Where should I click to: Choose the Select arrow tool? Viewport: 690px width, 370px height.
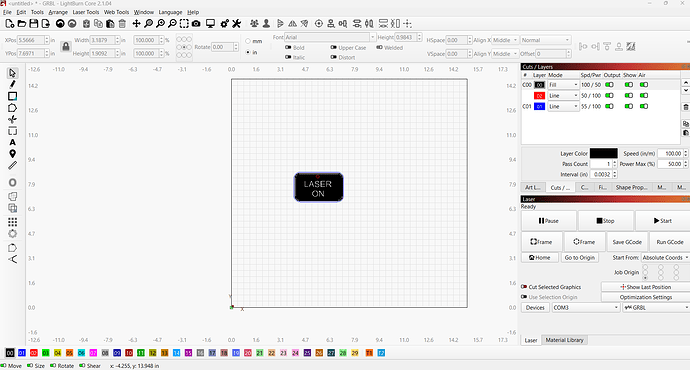12,73
